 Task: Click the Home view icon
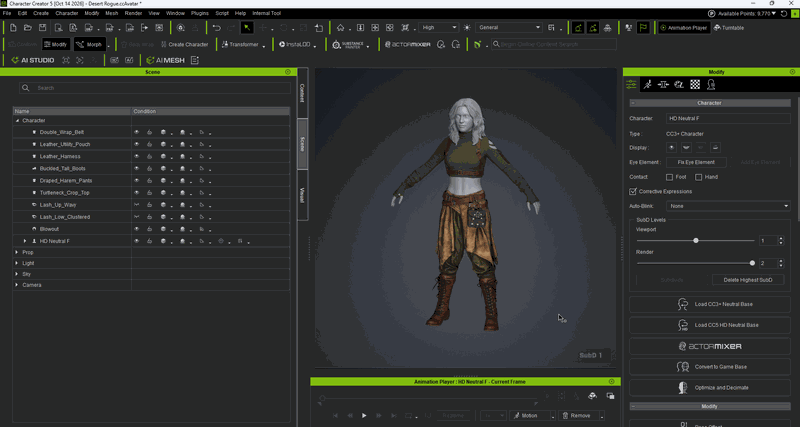click(340, 28)
